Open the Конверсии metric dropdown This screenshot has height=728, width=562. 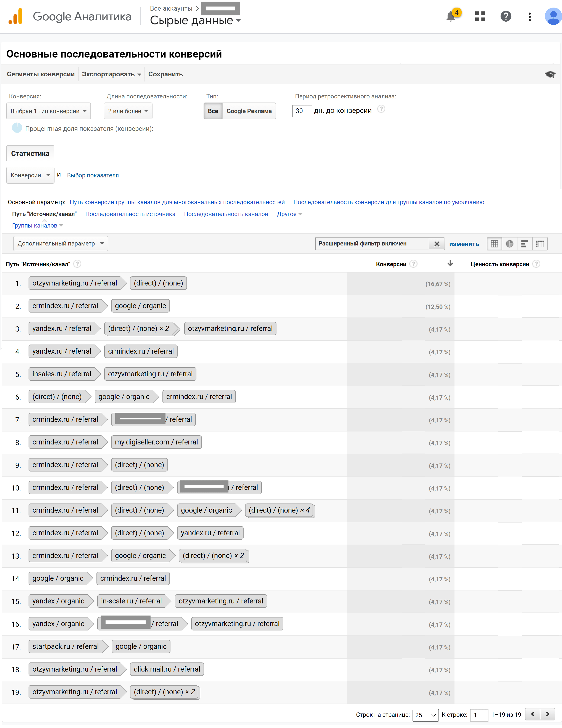tap(30, 175)
